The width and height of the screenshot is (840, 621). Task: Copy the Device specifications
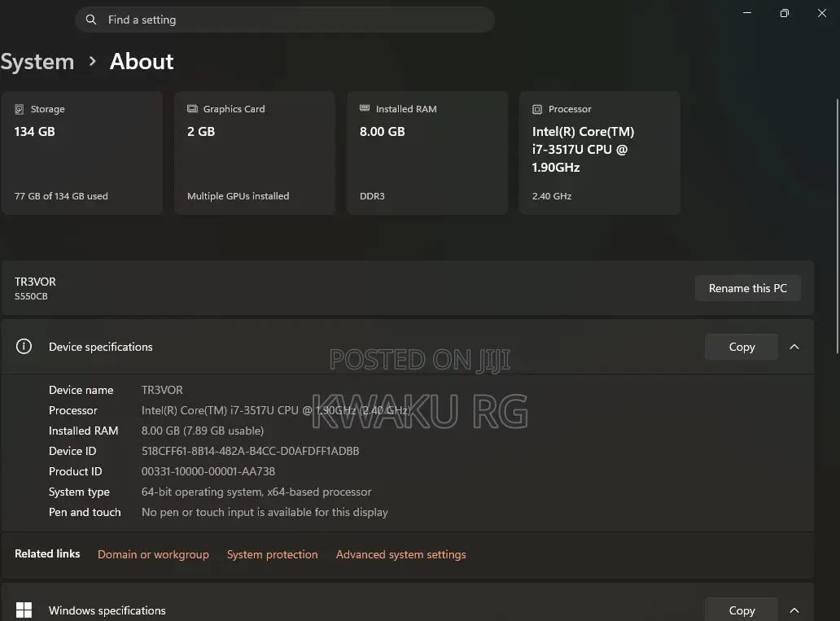(742, 347)
